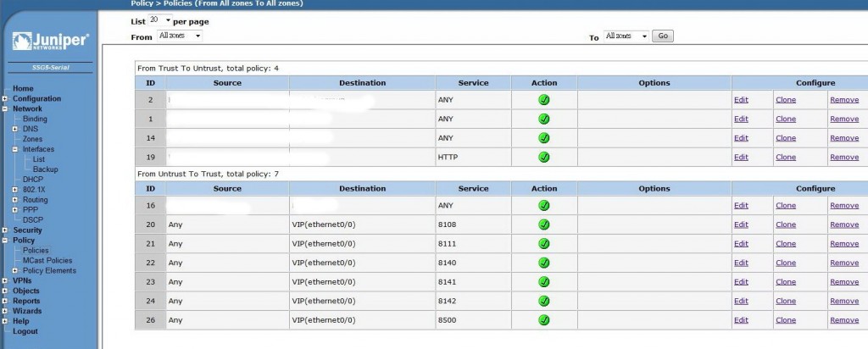Expand the 802.1X tree node
Image resolution: width=868 pixels, height=349 pixels.
tap(15, 190)
